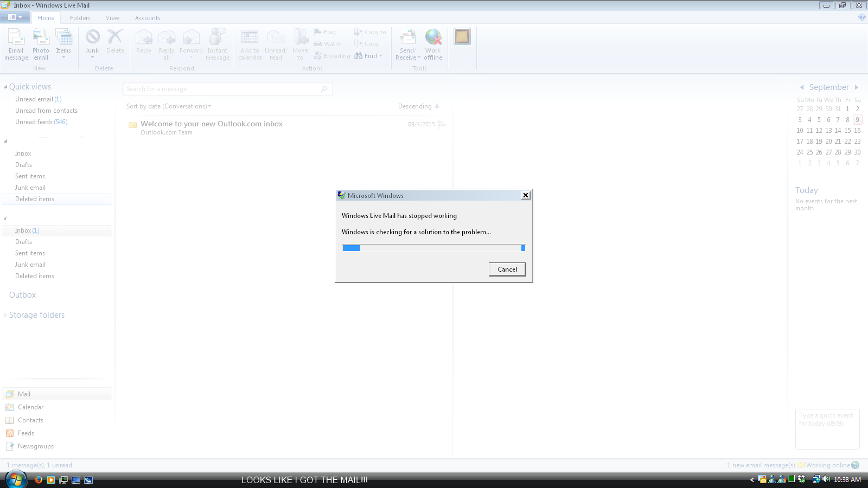
Task: Open the Windows Start menu
Action: click(x=16, y=479)
